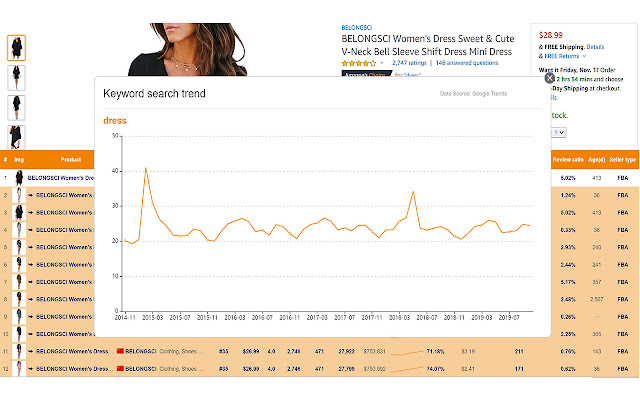
Task: Click the product image icon in row 9
Action: [x=19, y=317]
